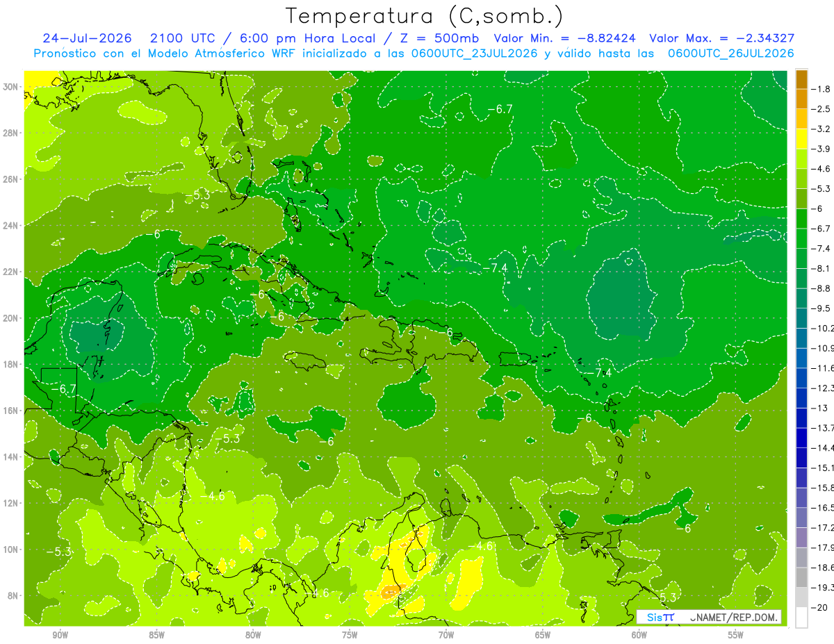Click the -1.8 colorbar label

tap(822, 89)
